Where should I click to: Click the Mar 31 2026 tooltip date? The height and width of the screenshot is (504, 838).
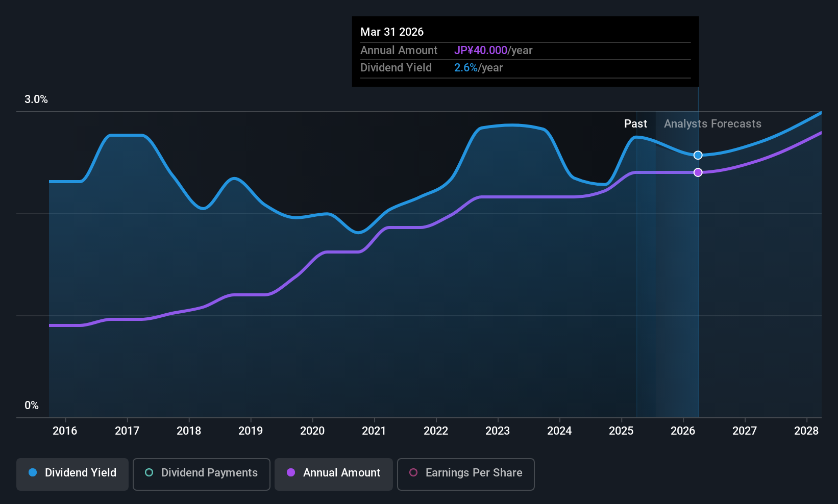[392, 32]
